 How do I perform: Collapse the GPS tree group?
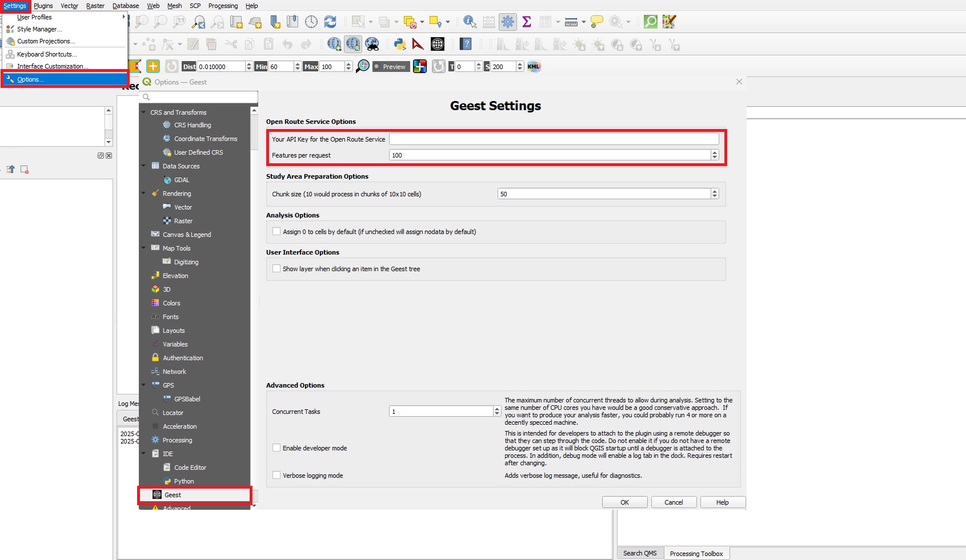tap(143, 385)
